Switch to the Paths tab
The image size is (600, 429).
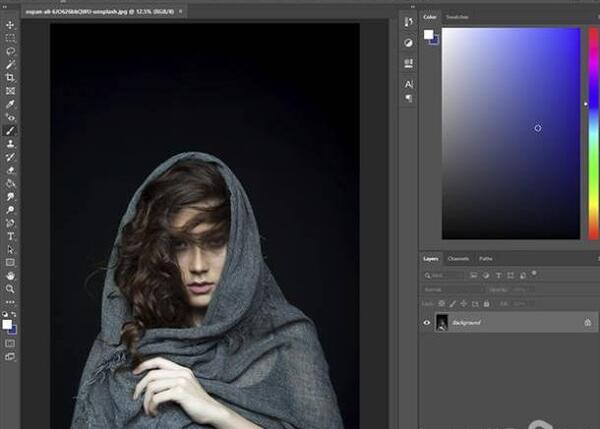tap(486, 259)
